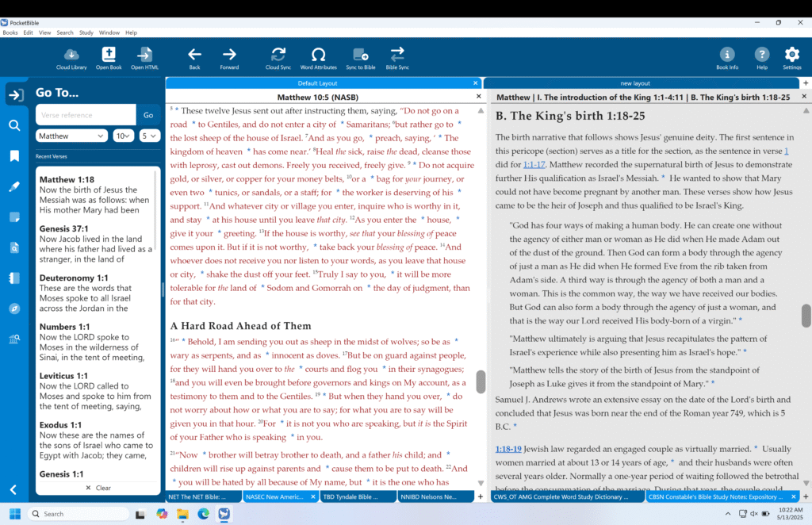This screenshot has width=812, height=525.
Task: Open Book Info from the toolbar
Action: (727, 58)
